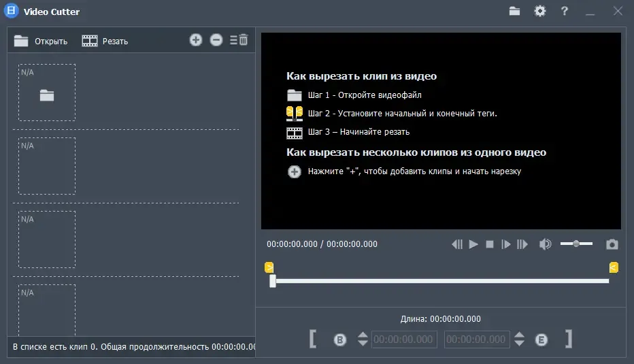Image resolution: width=634 pixels, height=364 pixels.
Task: Select the yellow end tag marker
Action: [614, 267]
